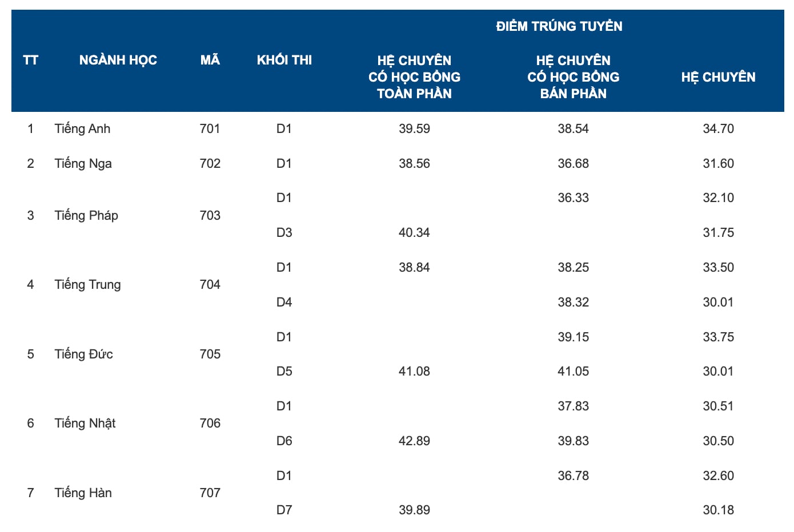
Task: Select the D7 exam block cell
Action: tap(284, 510)
